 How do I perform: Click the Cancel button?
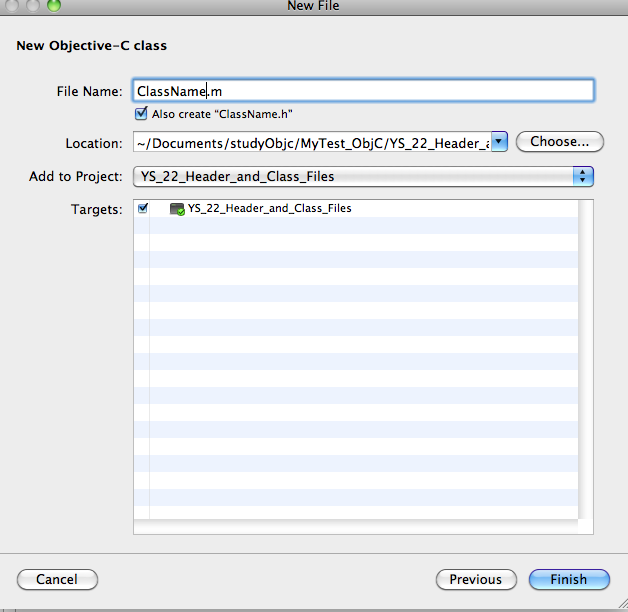57,579
